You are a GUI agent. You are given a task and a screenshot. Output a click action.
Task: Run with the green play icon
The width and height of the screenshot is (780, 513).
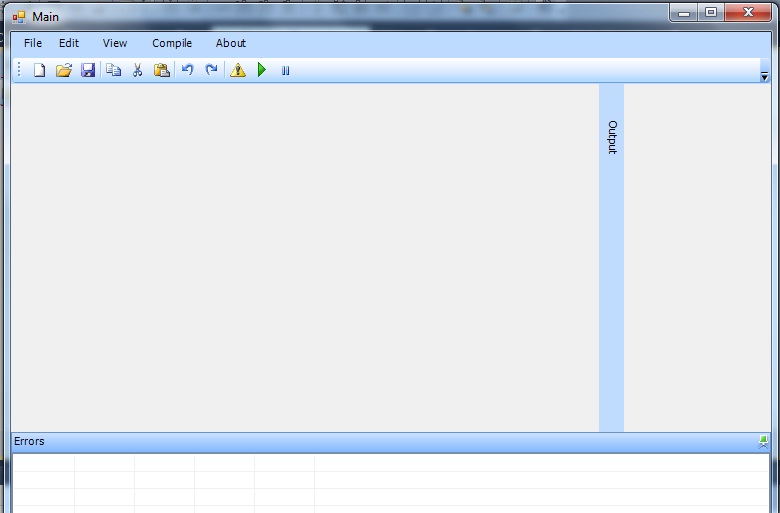(x=262, y=70)
